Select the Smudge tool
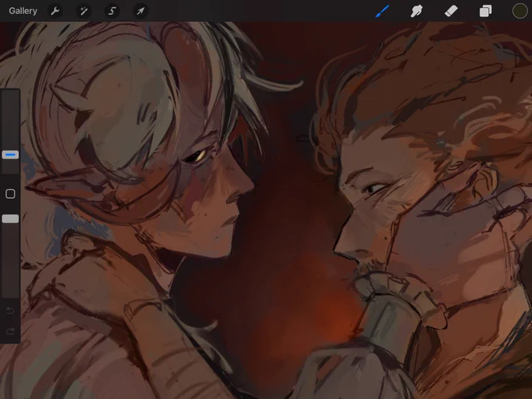This screenshot has height=399, width=532. click(x=416, y=11)
